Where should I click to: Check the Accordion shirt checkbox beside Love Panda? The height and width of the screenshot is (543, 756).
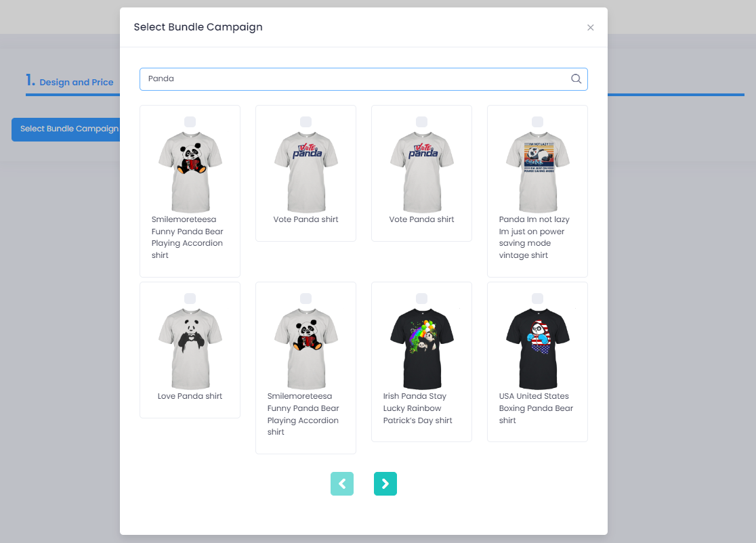306,299
